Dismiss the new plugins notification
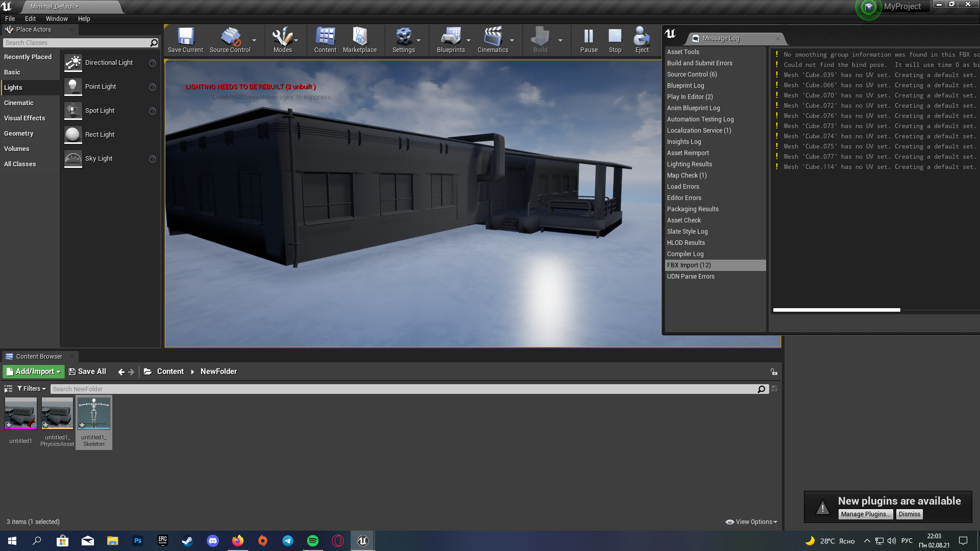The image size is (980, 551). [909, 514]
